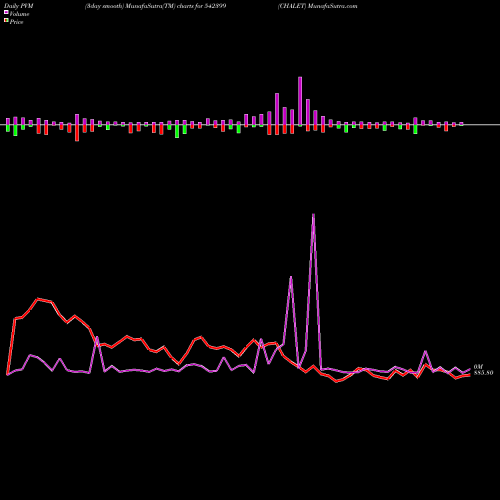Click the 3day smooth MunafaSutra charts title text

155,6
